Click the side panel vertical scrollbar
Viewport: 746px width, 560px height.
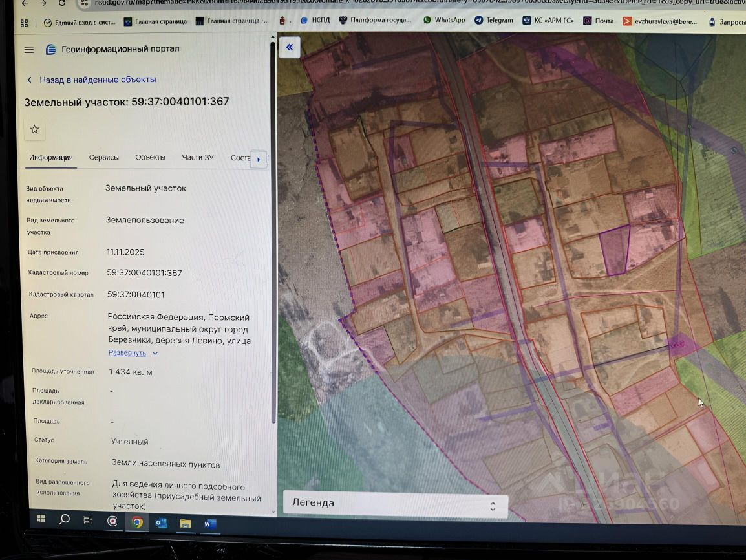273,232
